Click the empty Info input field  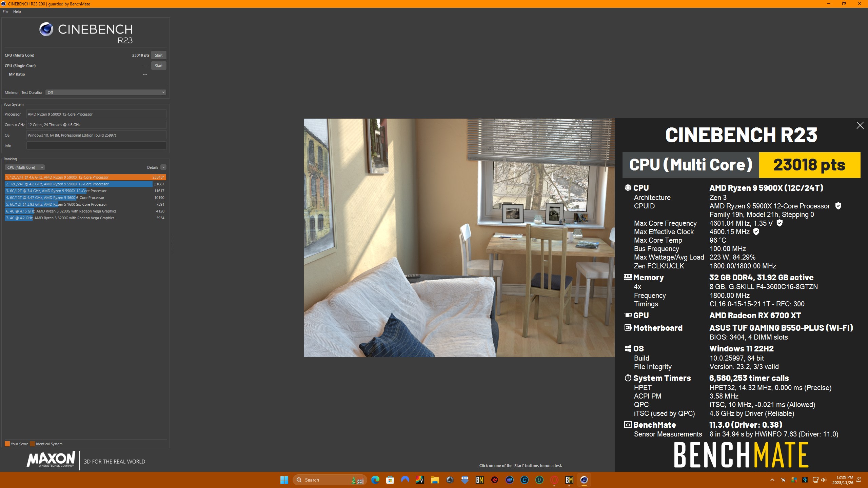[x=96, y=146]
